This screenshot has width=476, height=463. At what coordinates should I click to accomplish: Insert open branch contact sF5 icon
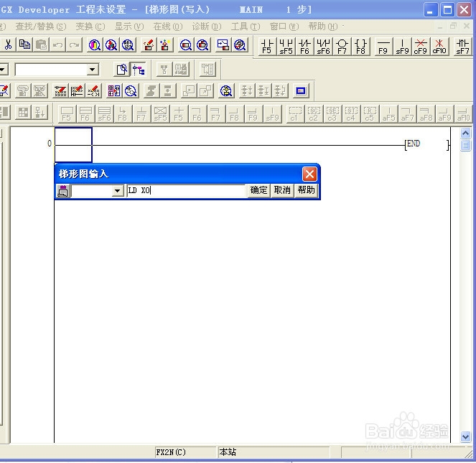[x=286, y=47]
